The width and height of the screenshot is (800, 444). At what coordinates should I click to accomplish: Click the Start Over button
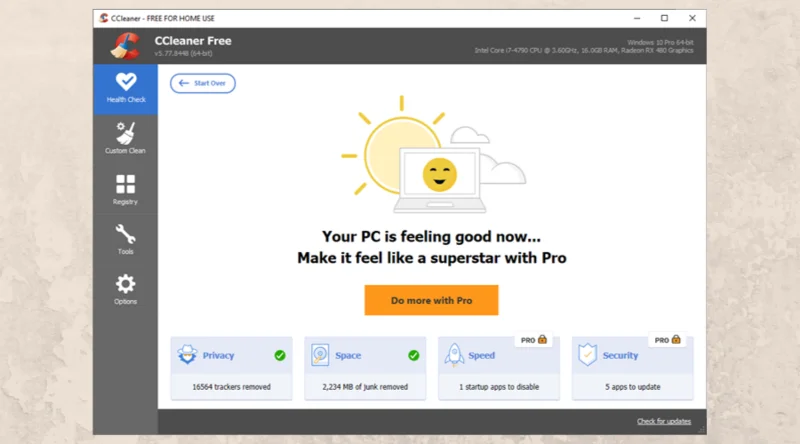tap(203, 83)
